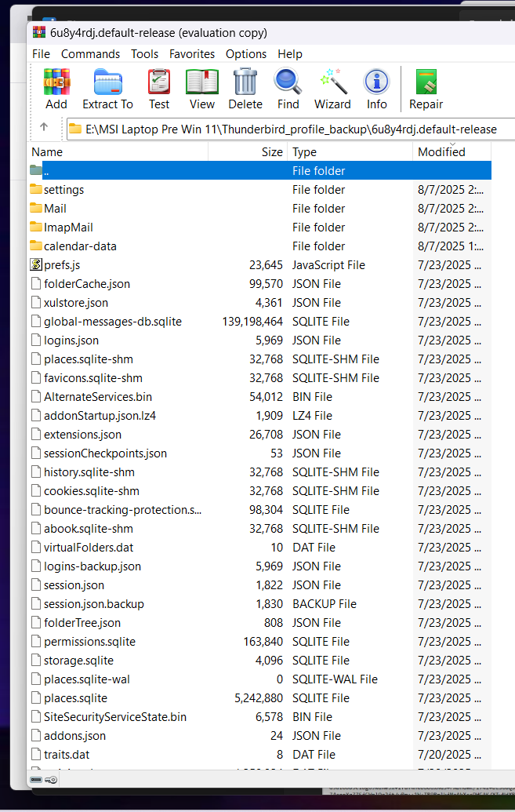
Task: Click the BACKUP File type cell
Action: 325,603
